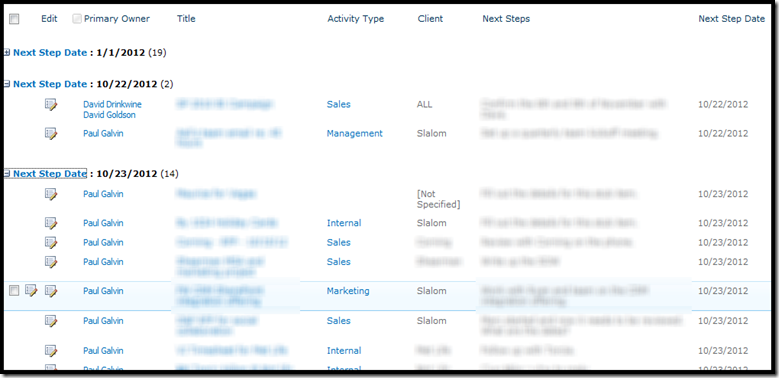Open edit icon for Not Specified client row
This screenshot has height=378, width=779.
pyautogui.click(x=51, y=194)
